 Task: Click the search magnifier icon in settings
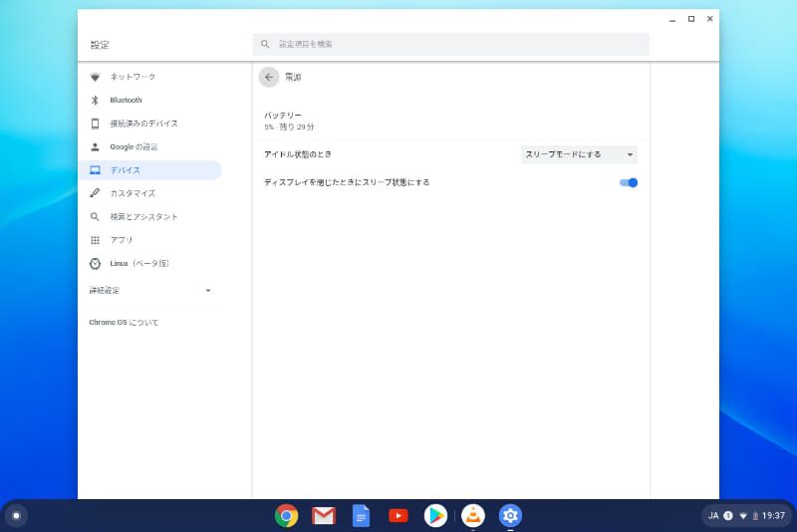click(x=265, y=44)
